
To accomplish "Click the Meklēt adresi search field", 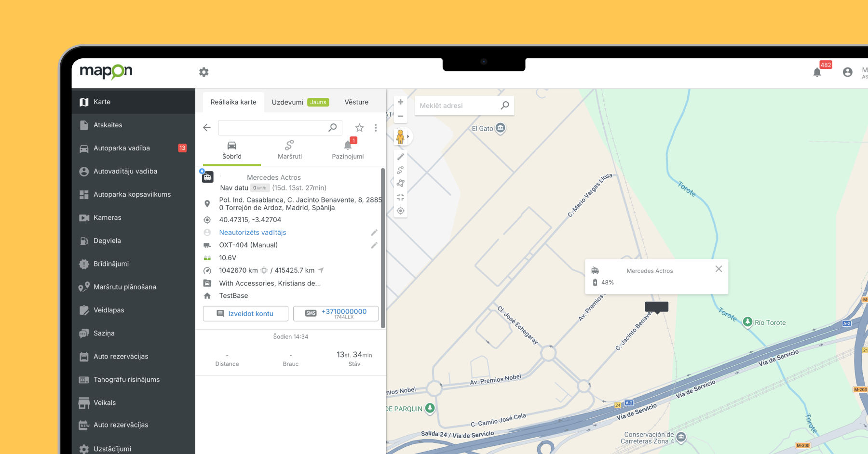I will (x=458, y=106).
